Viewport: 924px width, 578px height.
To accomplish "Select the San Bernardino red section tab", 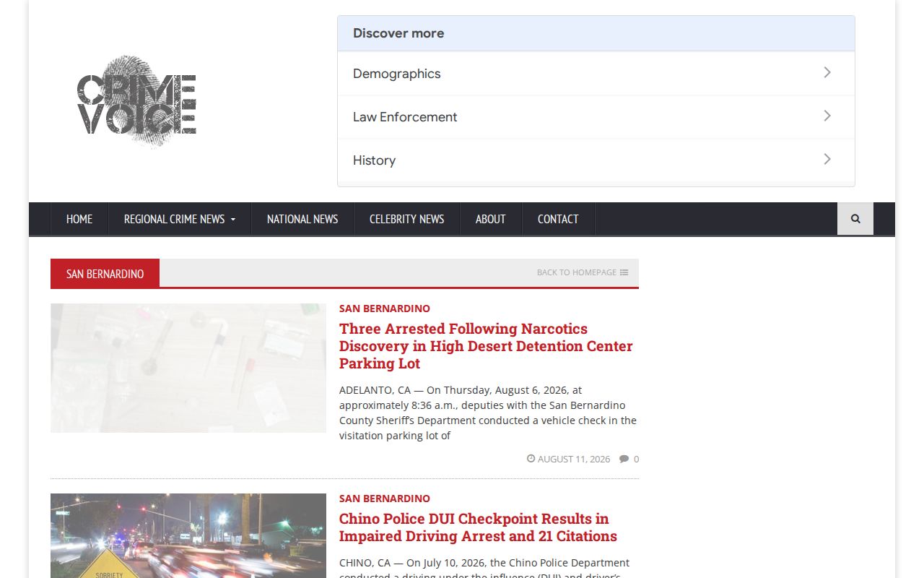I will click(x=105, y=273).
